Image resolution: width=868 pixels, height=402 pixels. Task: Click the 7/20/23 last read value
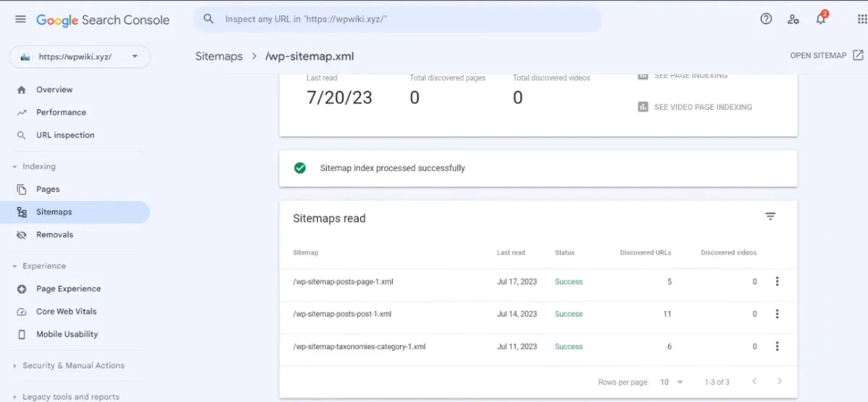[x=339, y=98]
